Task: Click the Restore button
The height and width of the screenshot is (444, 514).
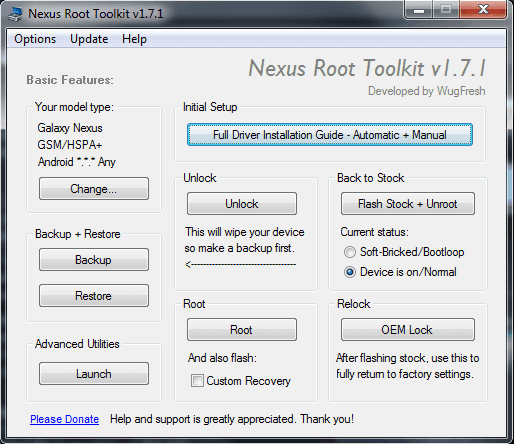Action: tap(94, 295)
